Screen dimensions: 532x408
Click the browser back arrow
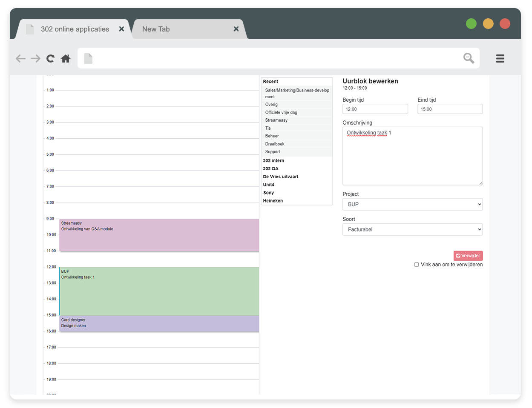coord(20,58)
